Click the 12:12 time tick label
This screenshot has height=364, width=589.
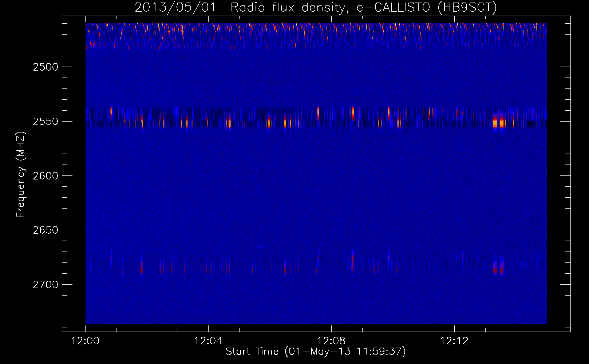point(454,341)
